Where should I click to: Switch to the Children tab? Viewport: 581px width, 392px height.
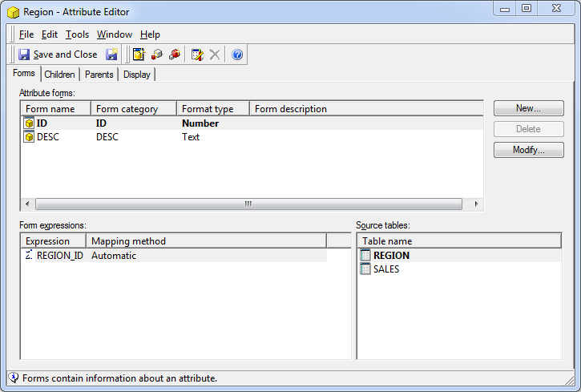tap(59, 75)
